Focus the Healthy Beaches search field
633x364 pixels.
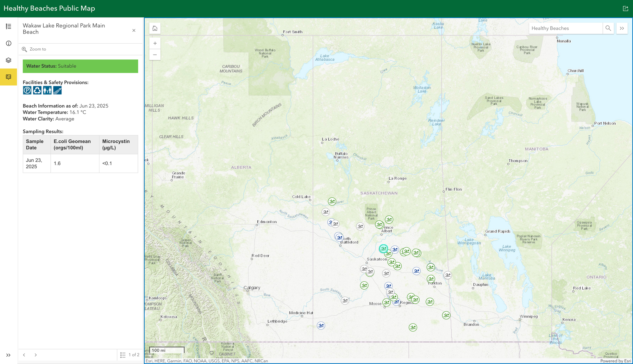coord(566,28)
